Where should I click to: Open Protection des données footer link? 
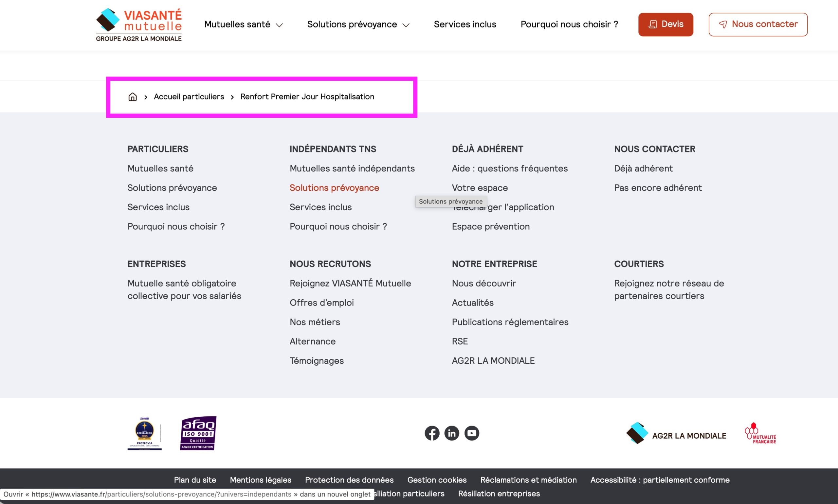pos(349,480)
